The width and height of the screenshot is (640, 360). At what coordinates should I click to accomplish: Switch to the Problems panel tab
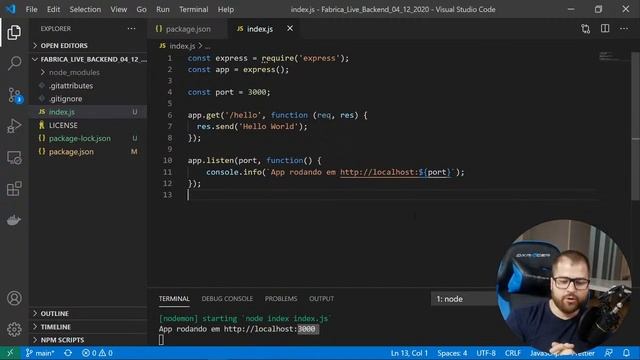[x=281, y=299]
